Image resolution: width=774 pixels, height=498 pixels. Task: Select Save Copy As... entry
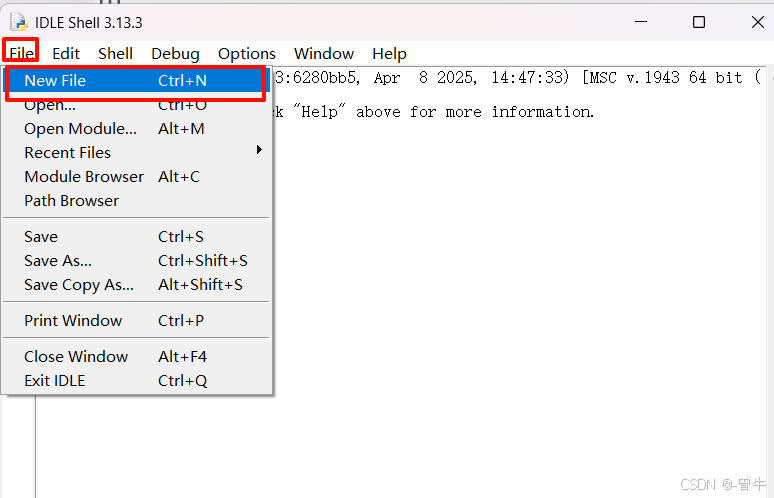(79, 284)
